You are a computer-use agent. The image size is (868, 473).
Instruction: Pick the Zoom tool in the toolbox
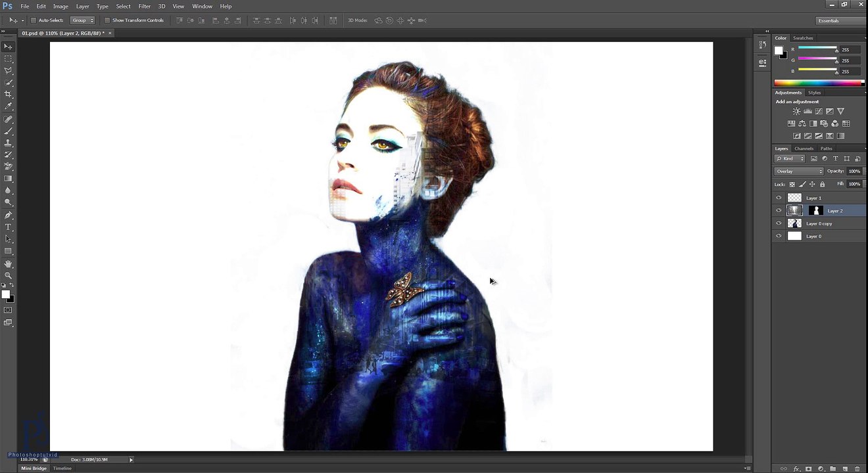(8, 275)
